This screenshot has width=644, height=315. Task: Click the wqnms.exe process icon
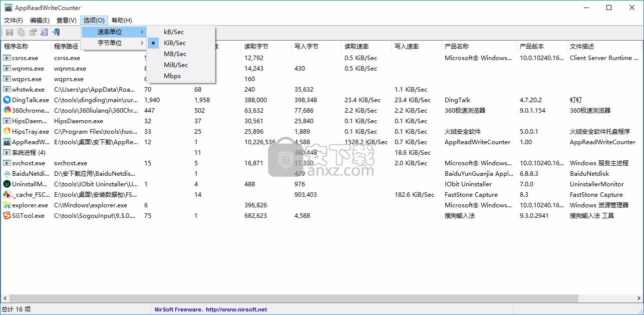point(7,69)
